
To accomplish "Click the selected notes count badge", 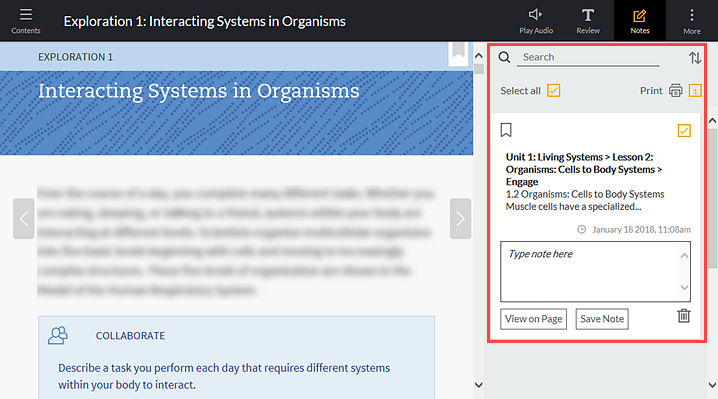I will (x=695, y=91).
